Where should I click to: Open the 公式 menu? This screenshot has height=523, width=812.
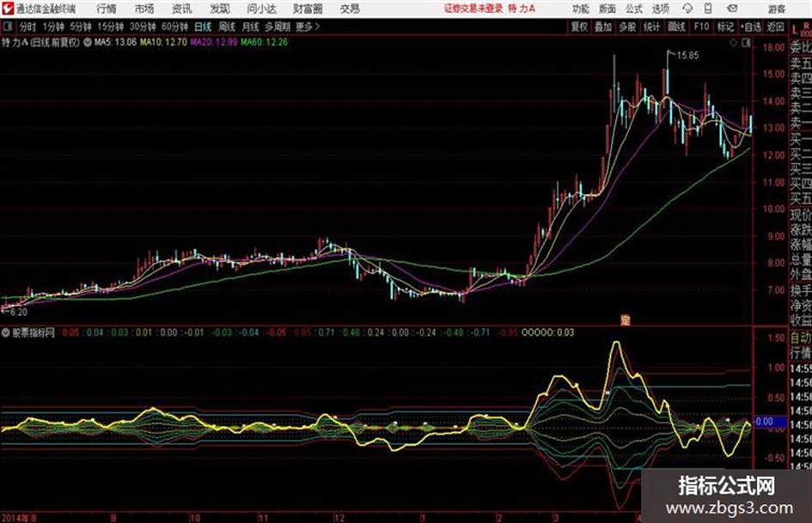click(634, 9)
